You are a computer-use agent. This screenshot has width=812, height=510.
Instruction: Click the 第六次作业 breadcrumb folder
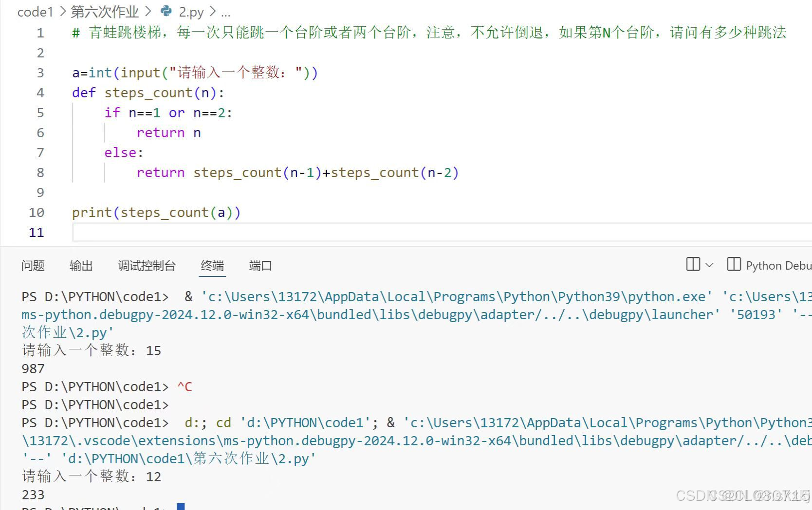pyautogui.click(x=105, y=11)
